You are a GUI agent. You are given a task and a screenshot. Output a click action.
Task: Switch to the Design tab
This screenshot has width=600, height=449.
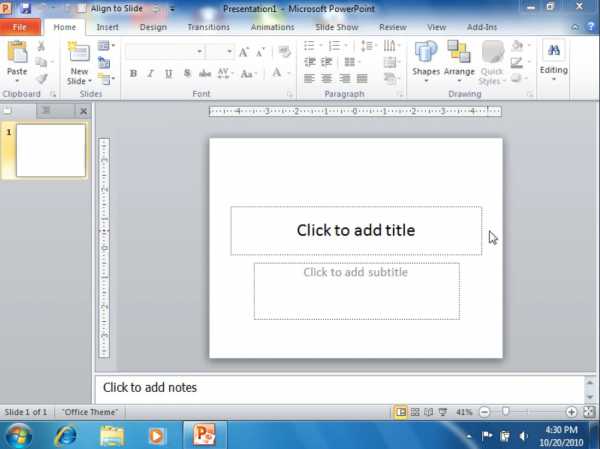click(x=153, y=27)
